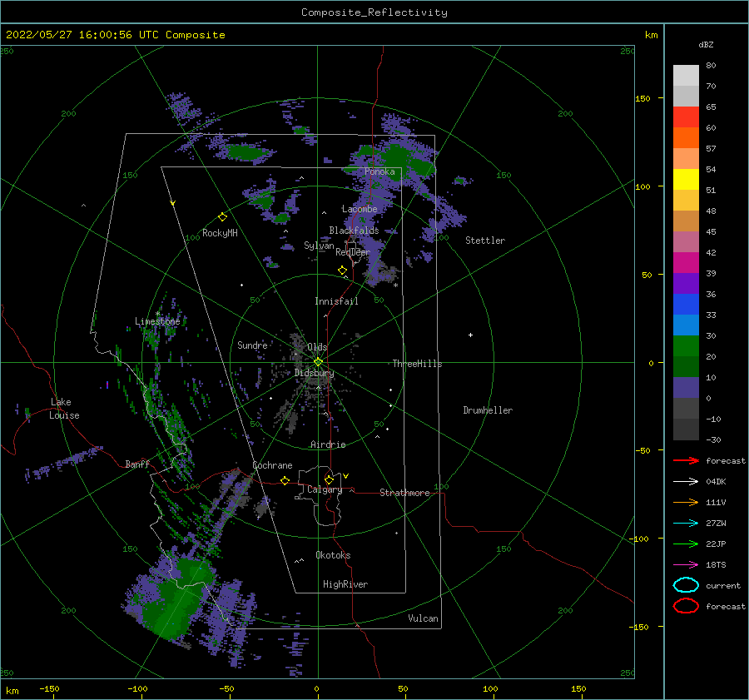Viewport: 749px width, 700px height.
Task: Click the yellow radar-center diamond near Olds
Action: point(318,362)
